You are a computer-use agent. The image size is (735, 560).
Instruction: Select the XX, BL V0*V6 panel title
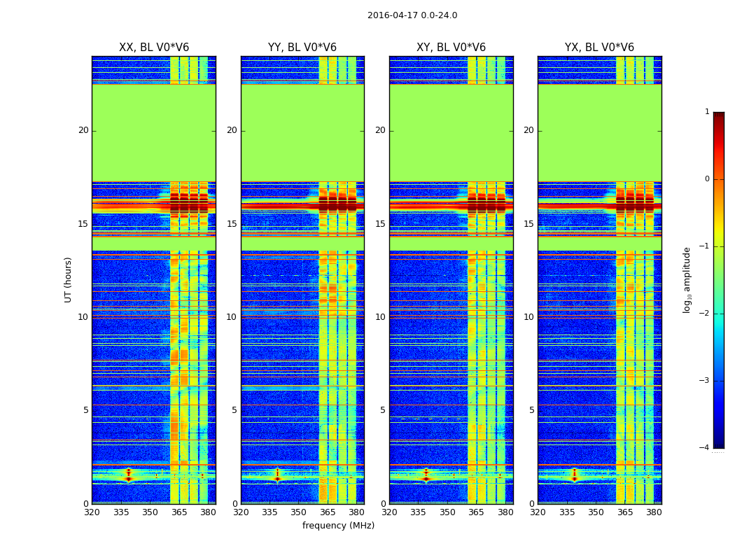click(153, 48)
